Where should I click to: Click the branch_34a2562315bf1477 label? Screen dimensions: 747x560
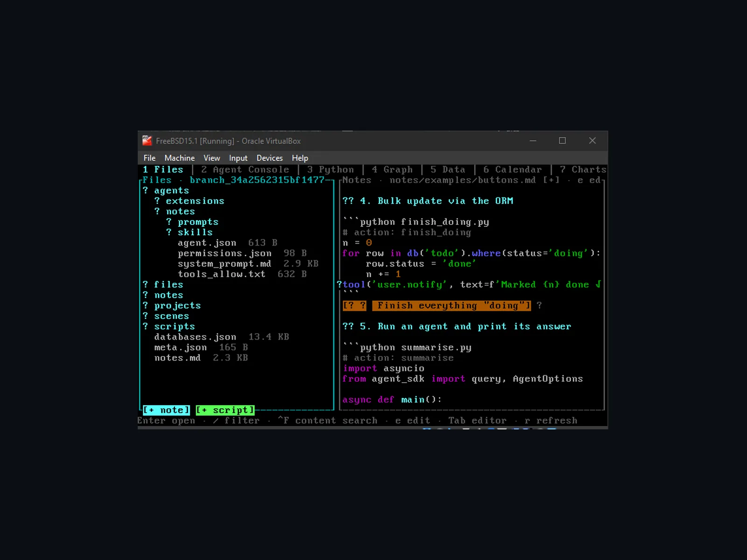pos(257,180)
